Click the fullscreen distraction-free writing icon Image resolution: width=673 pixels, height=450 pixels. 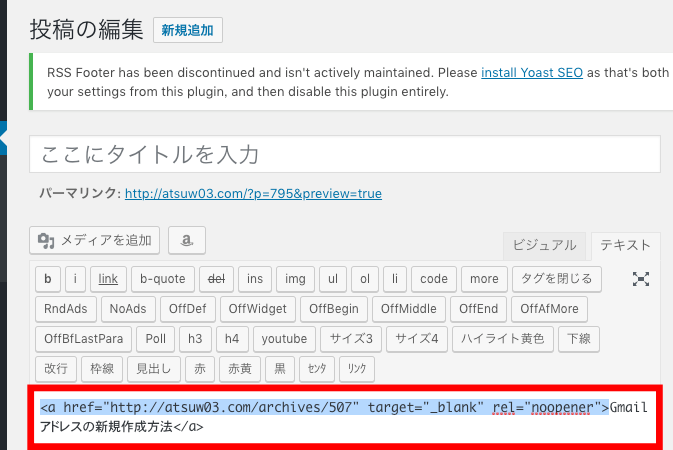click(x=640, y=279)
